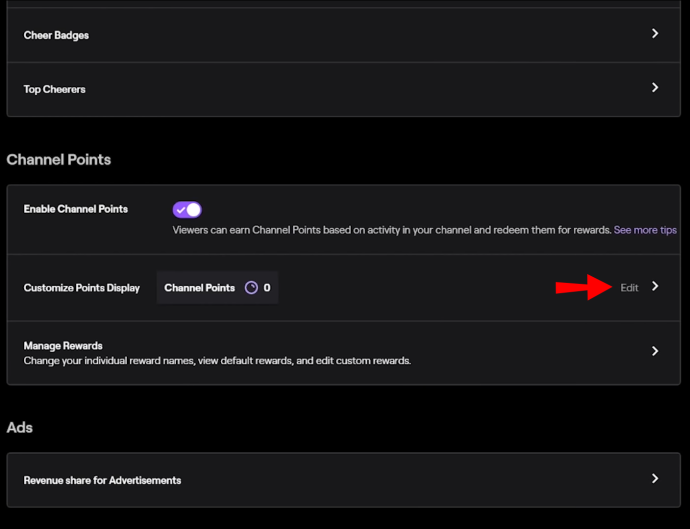The height and width of the screenshot is (529, 690).
Task: Click the Manage Rewards chevron arrow
Action: 655,351
